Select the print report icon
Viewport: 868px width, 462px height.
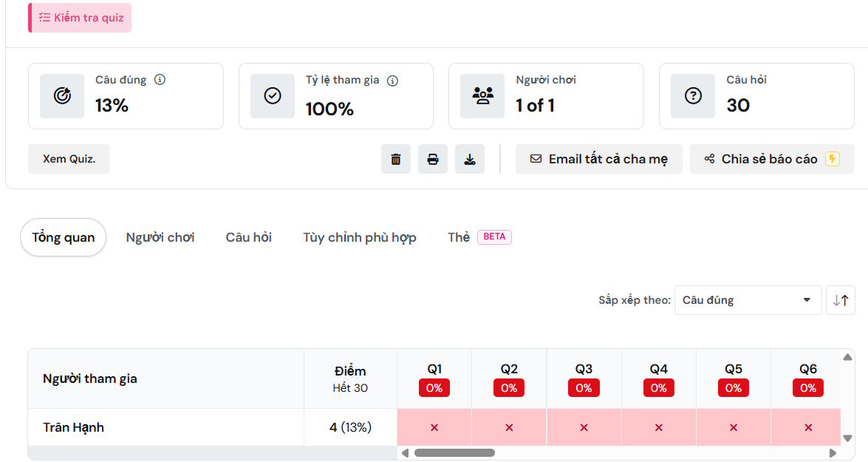pyautogui.click(x=432, y=158)
